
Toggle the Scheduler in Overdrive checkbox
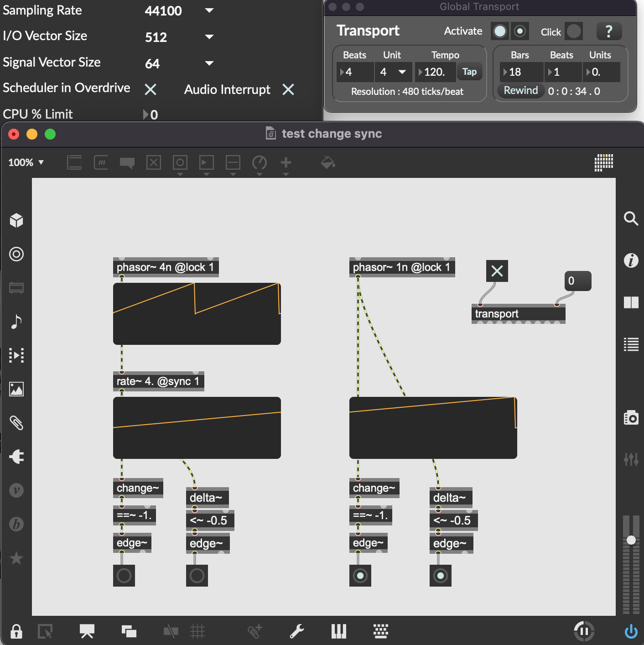[x=151, y=89]
